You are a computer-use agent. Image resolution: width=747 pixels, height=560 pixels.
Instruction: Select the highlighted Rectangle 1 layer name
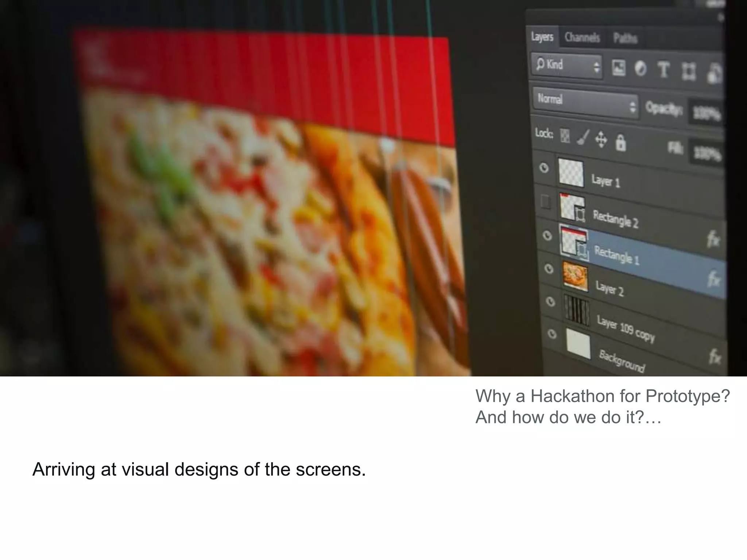tap(617, 255)
